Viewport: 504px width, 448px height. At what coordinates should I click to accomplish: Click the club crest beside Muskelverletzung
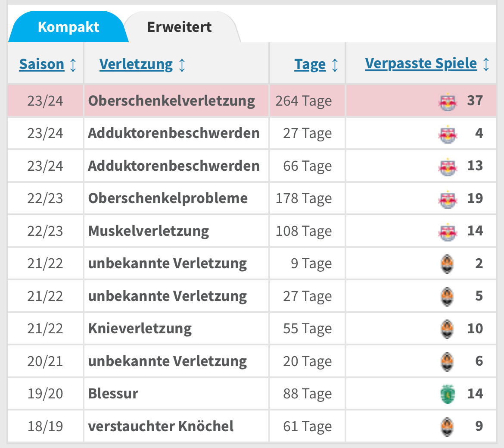click(448, 232)
